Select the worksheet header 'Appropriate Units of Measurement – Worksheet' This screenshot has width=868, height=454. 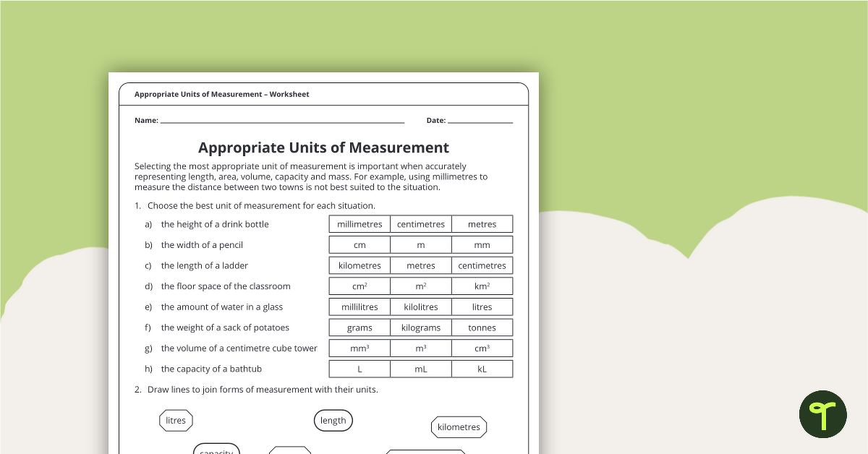221,95
